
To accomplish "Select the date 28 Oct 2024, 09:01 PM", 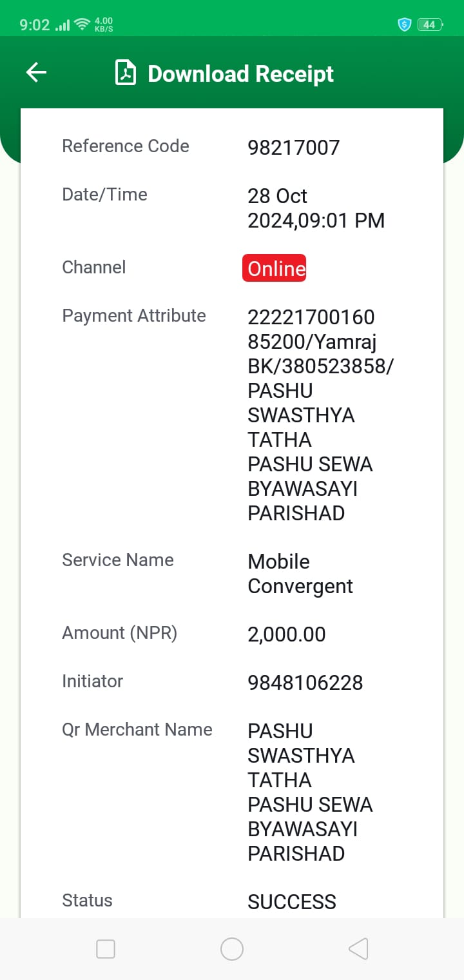I will (316, 208).
